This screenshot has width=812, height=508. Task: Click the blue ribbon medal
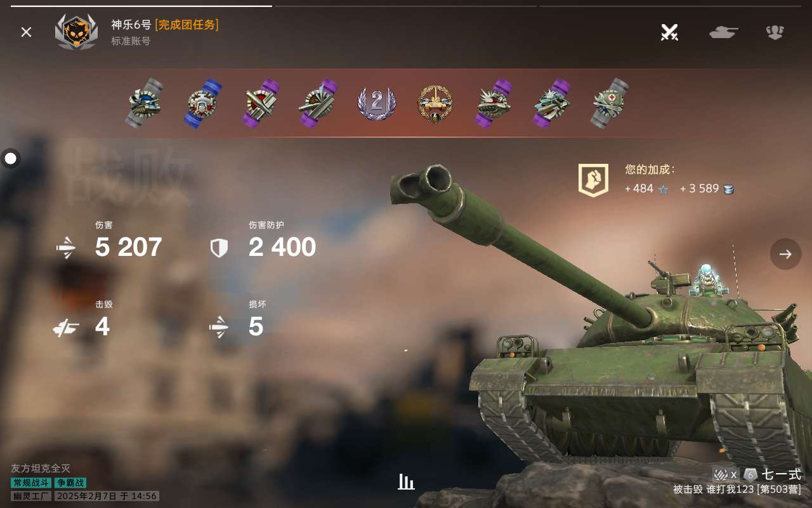point(202,104)
